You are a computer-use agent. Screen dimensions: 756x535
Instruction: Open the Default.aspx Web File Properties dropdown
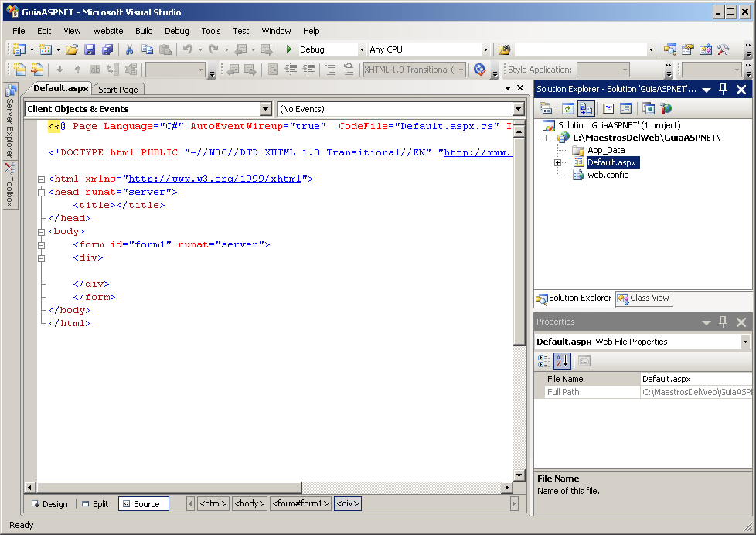coord(745,342)
